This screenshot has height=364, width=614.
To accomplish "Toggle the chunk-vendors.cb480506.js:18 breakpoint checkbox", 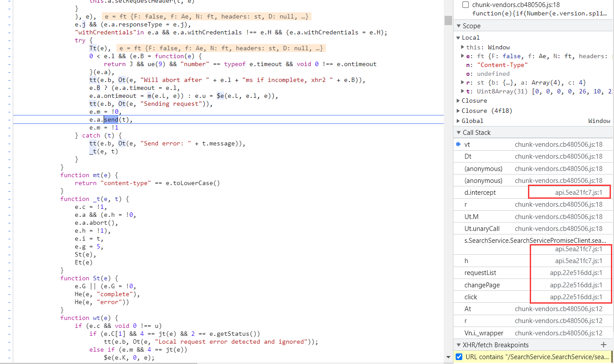I will point(465,5).
